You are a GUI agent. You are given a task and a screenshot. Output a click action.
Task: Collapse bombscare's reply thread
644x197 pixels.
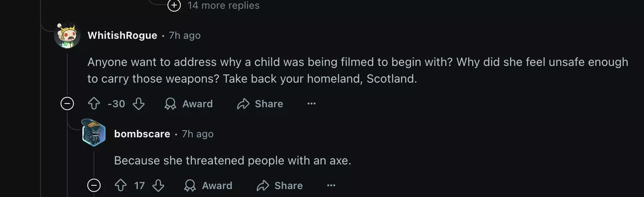tap(94, 185)
